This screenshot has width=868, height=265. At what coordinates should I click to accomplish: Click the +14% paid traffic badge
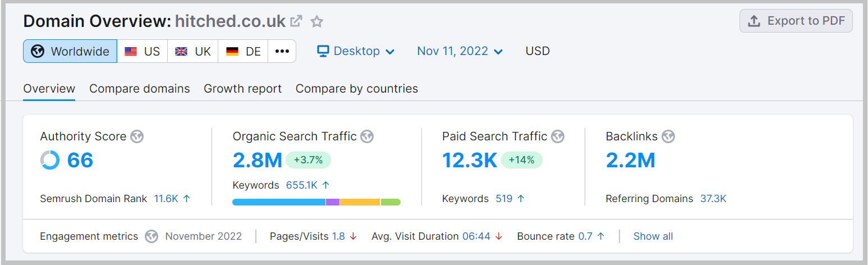(522, 161)
